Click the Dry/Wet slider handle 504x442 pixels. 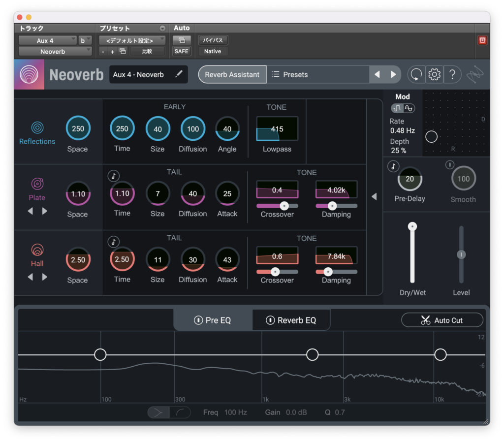coord(412,226)
